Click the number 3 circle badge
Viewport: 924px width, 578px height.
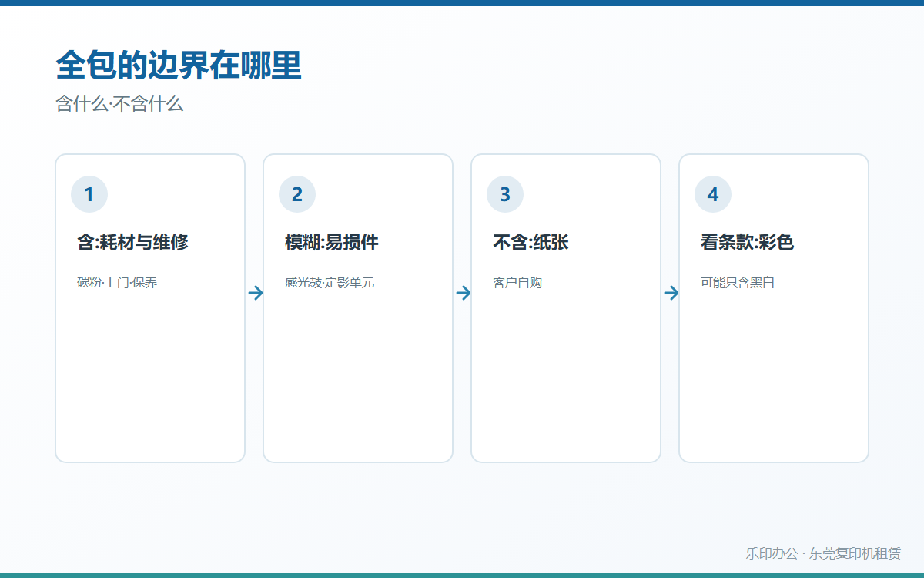(505, 194)
